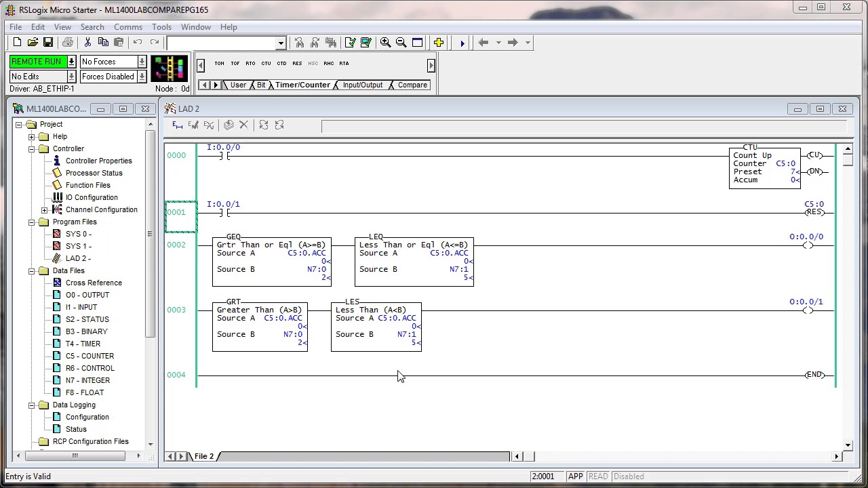Click the Paste icon

point(119,43)
